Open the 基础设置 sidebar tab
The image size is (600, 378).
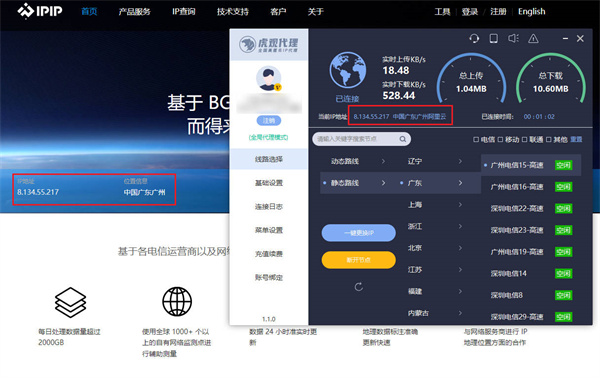click(269, 183)
